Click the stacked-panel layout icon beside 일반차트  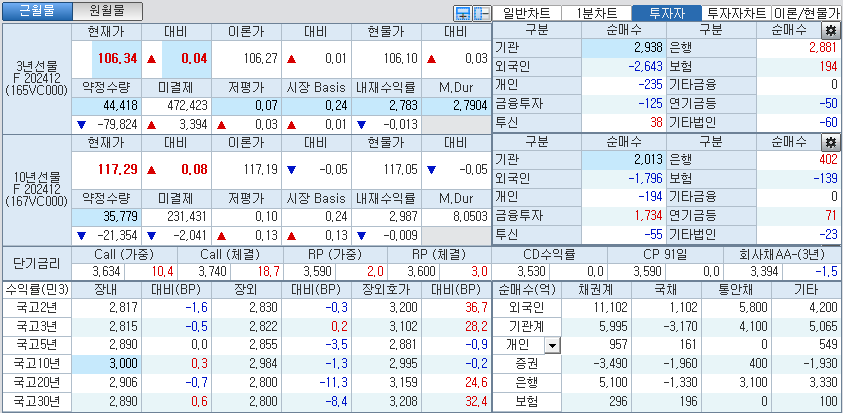pos(462,13)
